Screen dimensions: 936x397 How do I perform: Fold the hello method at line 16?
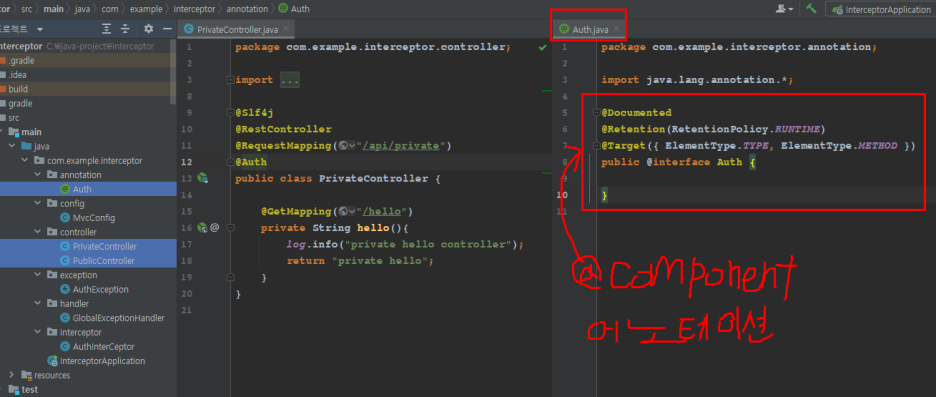click(x=230, y=228)
